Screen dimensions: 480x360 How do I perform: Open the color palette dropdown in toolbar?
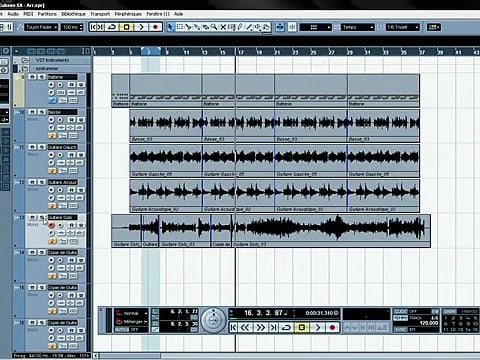[434, 27]
